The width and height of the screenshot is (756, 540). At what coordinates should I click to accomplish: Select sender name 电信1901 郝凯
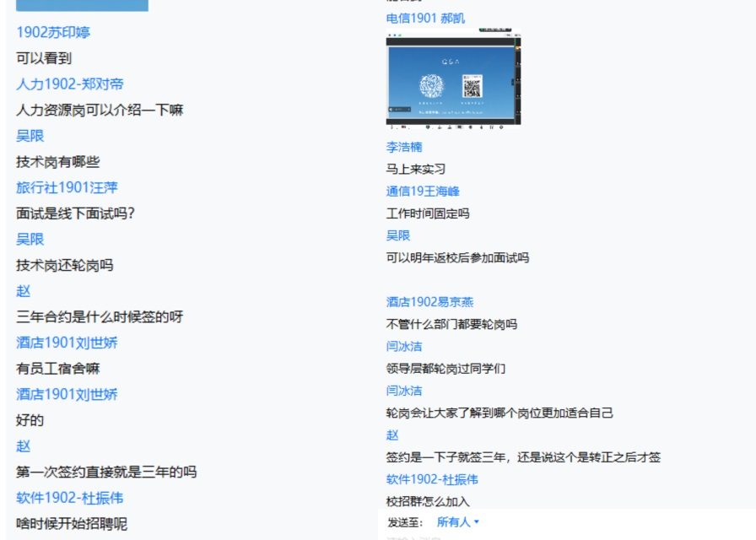point(425,19)
